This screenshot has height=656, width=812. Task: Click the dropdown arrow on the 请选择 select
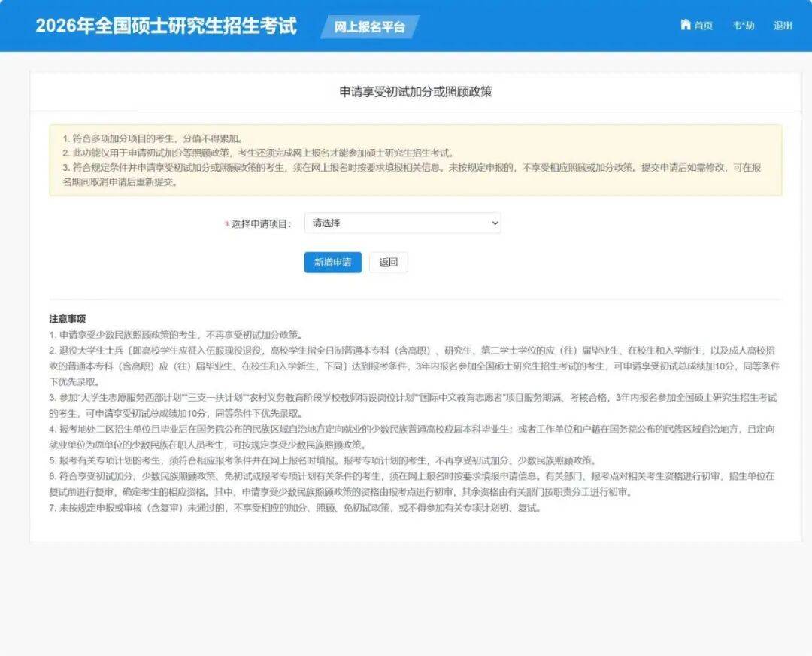click(x=494, y=223)
